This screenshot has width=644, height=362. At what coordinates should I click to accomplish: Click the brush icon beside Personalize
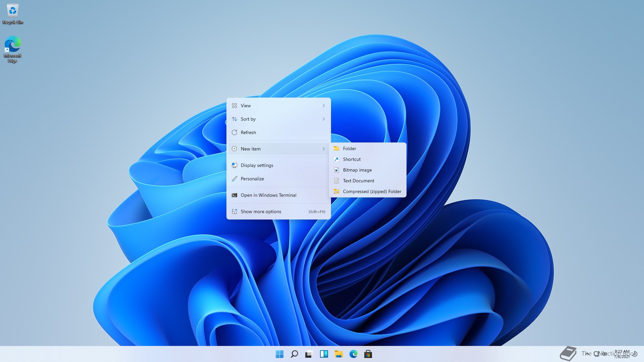[234, 179]
